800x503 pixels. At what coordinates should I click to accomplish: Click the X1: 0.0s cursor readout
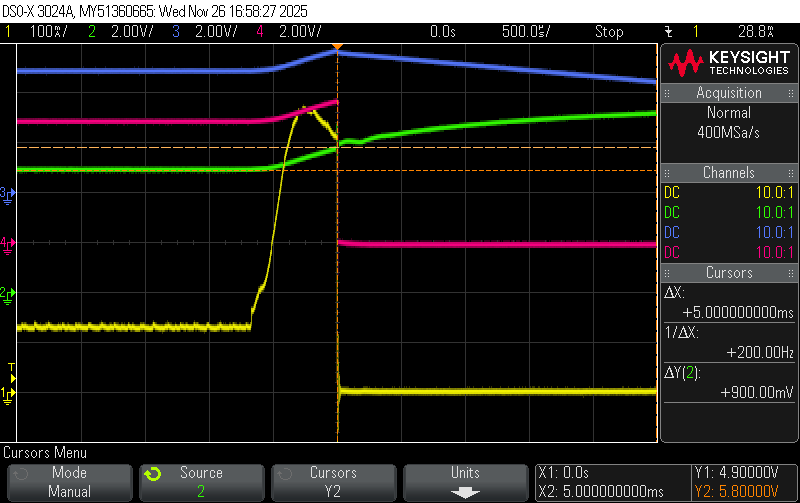point(563,473)
